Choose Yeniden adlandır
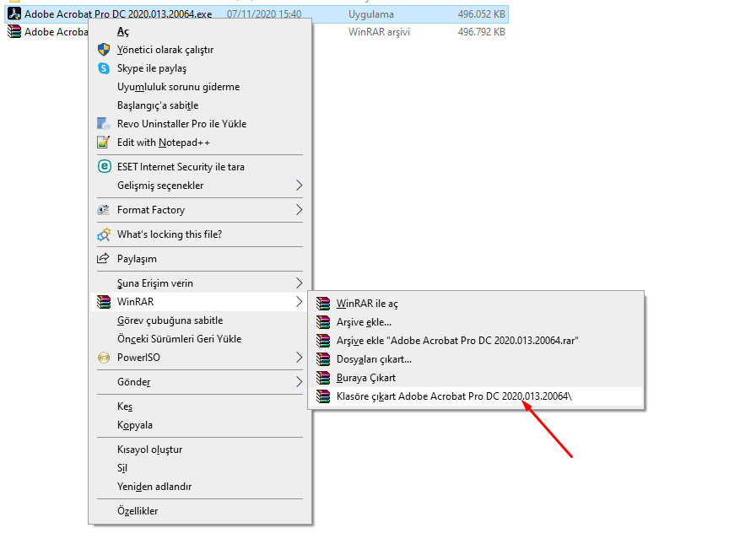Image resolution: width=729 pixels, height=560 pixels. coord(200,487)
